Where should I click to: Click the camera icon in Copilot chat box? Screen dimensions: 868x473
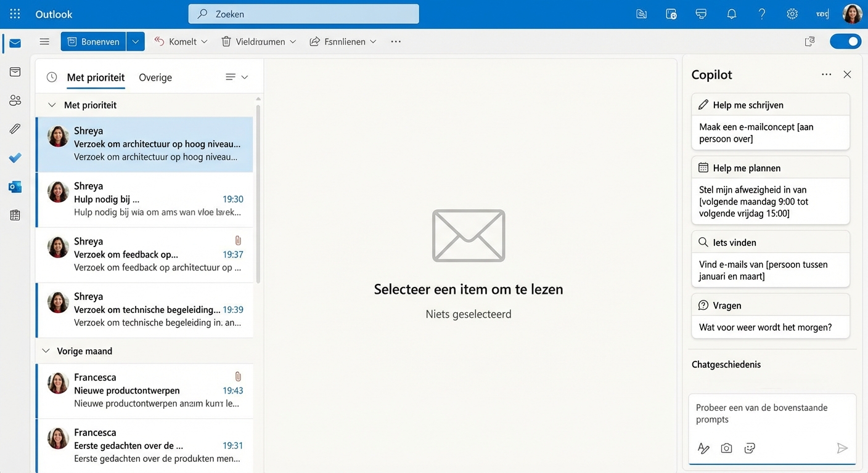[x=726, y=448]
